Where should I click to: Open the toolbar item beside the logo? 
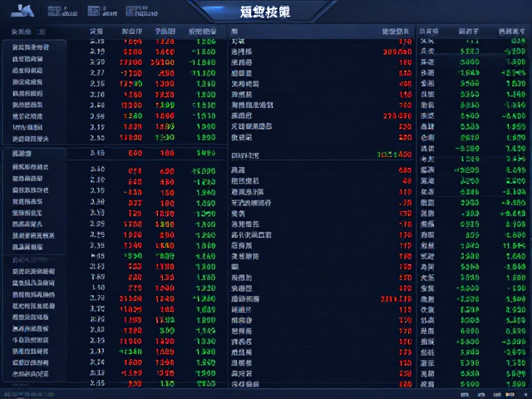tap(63, 11)
